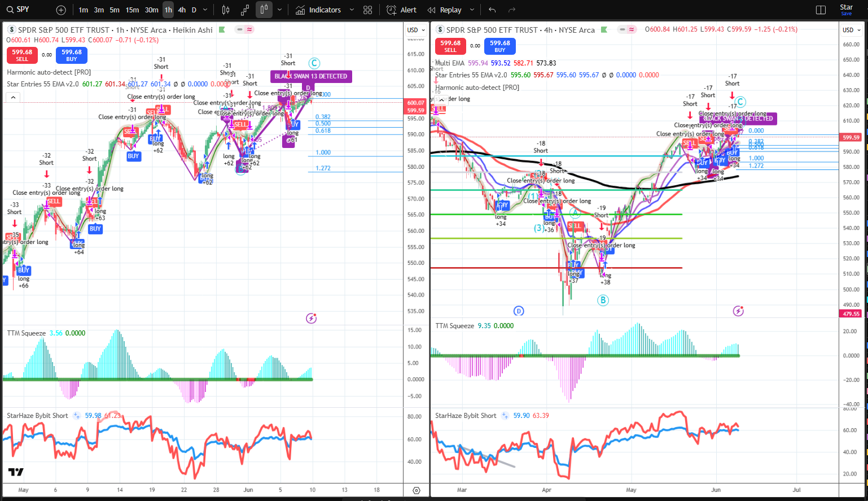
Task: Click sparkle icon beside StarHaze on 4h chart
Action: [x=505, y=416]
